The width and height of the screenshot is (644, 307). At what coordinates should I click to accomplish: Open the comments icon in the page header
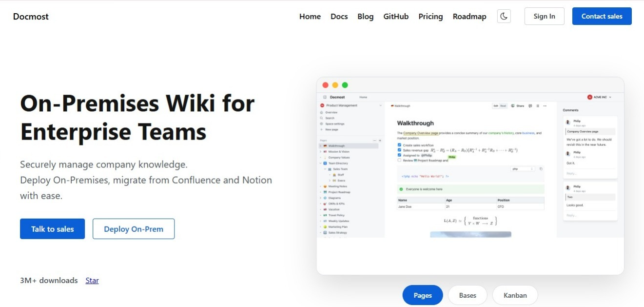point(530,106)
